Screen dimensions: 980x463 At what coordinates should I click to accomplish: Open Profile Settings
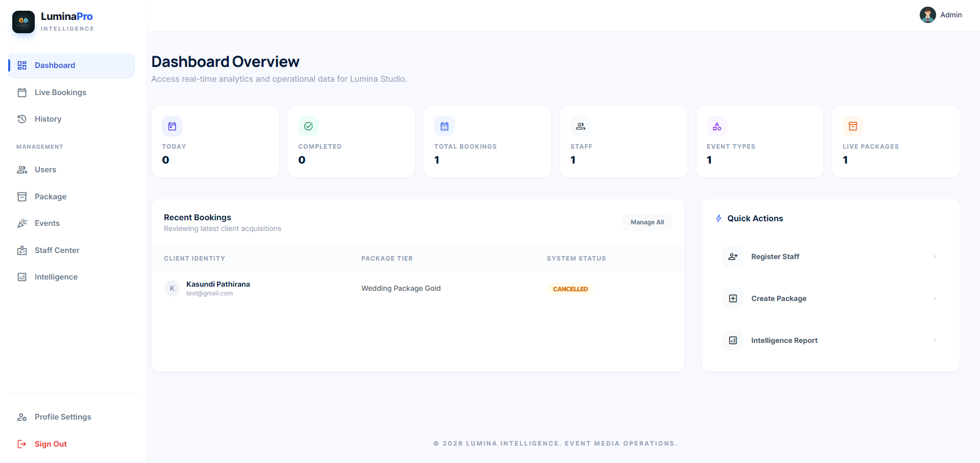71,417
